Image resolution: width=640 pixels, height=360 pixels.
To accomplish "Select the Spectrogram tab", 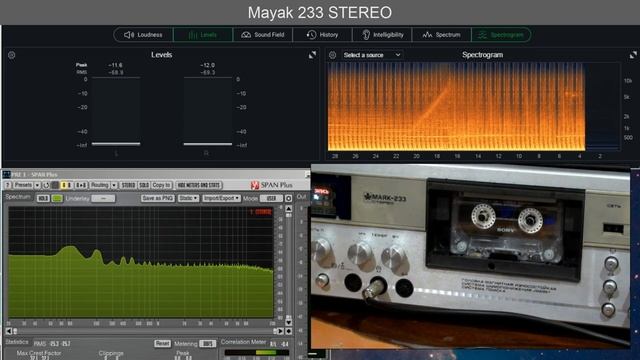I will pos(501,35).
